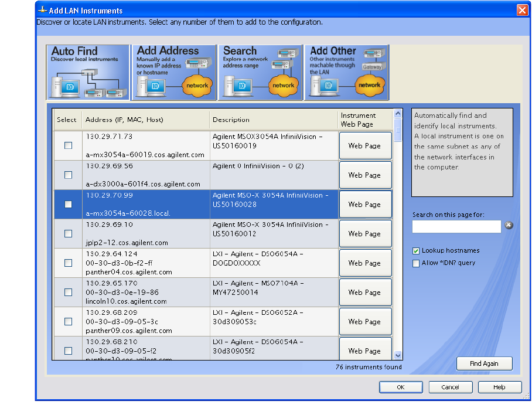Viewport: 532px width, 418px height.
Task: Open Web Page for 130.29.65.170
Action: coord(366,292)
